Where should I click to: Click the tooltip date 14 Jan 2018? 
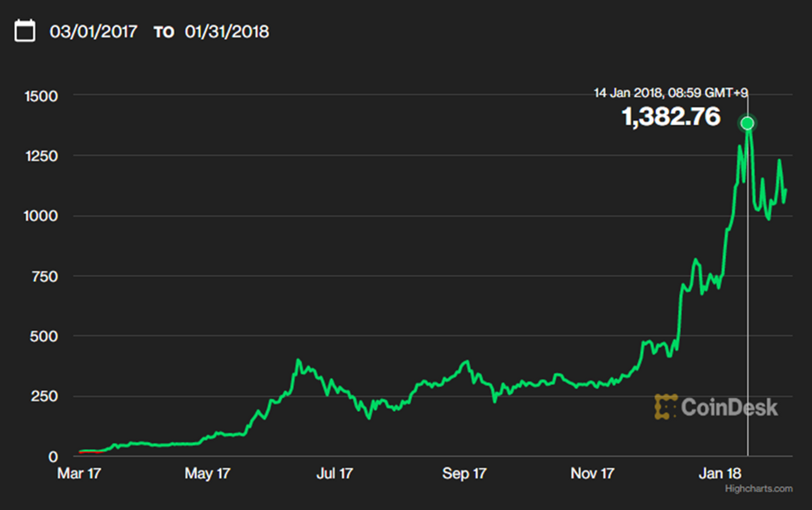tap(628, 93)
